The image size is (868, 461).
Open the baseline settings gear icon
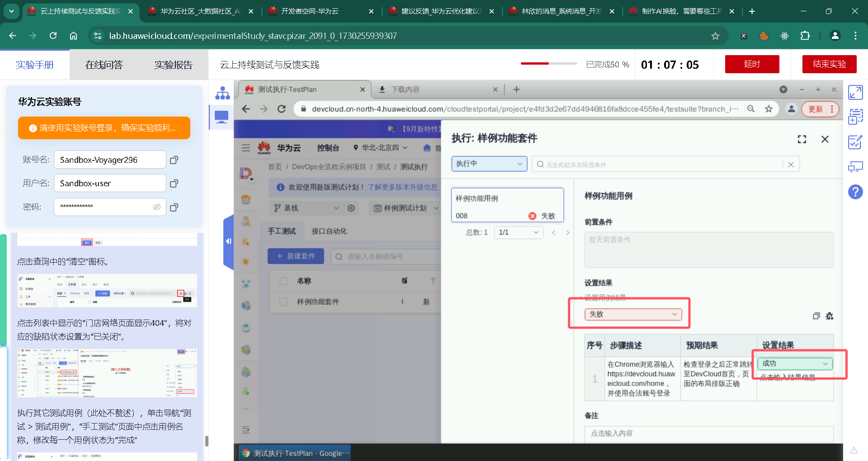click(351, 208)
